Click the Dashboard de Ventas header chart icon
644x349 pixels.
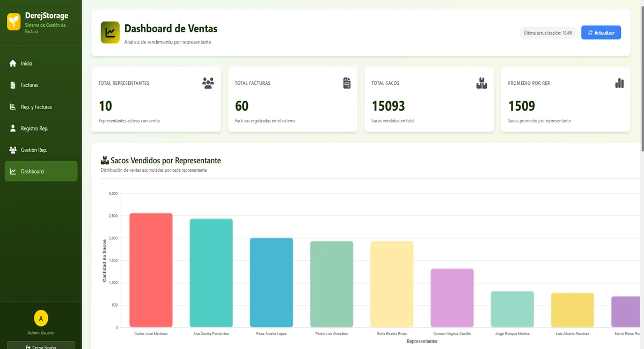(110, 32)
